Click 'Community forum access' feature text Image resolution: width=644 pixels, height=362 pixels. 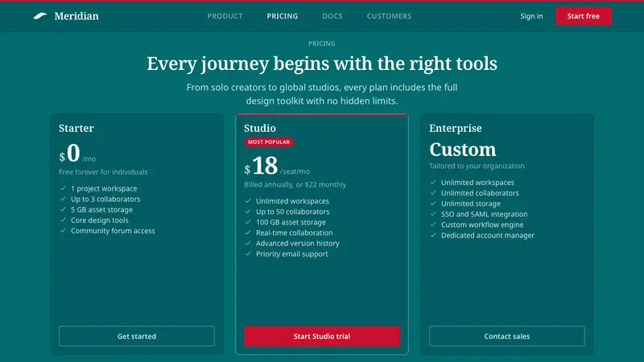click(113, 231)
